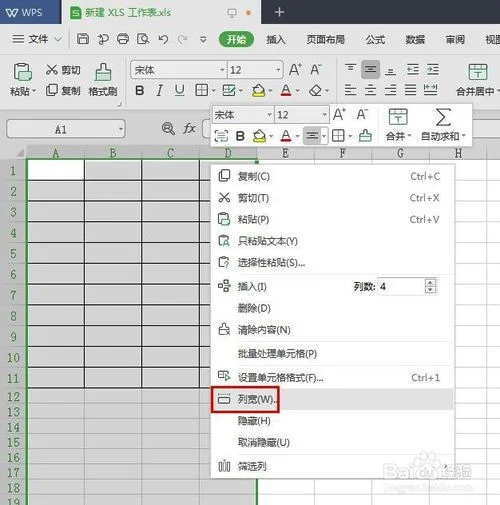Open the 粘贴 paste options arrow
Image resolution: width=500 pixels, height=505 pixels.
click(34, 91)
